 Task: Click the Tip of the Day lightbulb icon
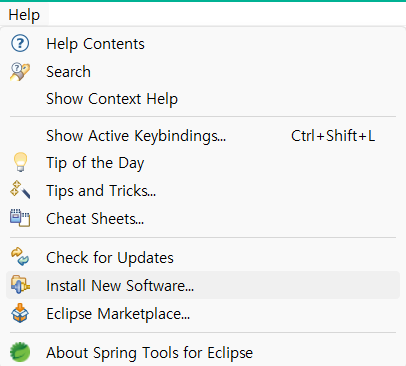pos(20,162)
